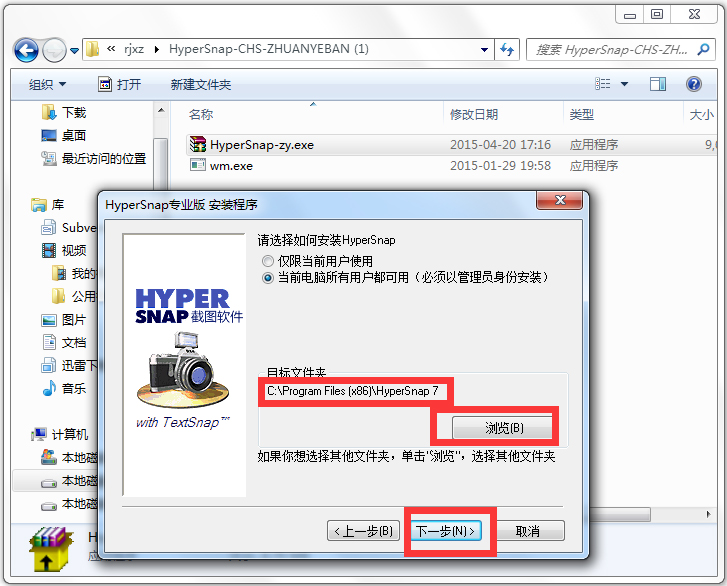Click the Explorer back navigation arrow
The image size is (727, 586).
point(26,50)
